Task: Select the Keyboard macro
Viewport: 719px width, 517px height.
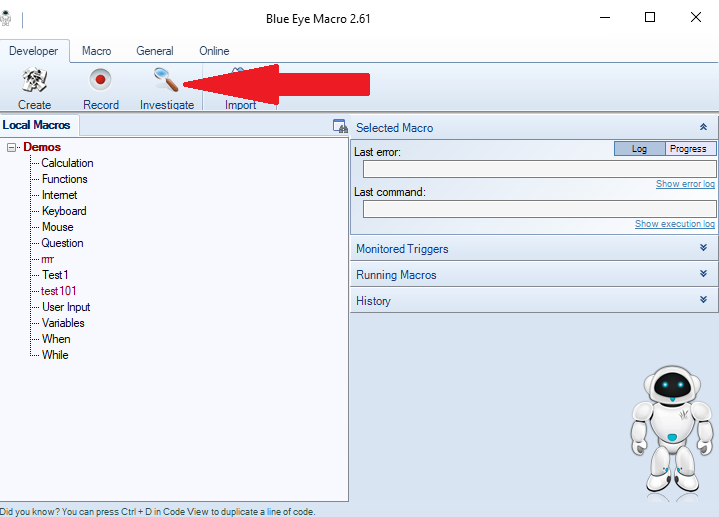Action: pos(64,211)
